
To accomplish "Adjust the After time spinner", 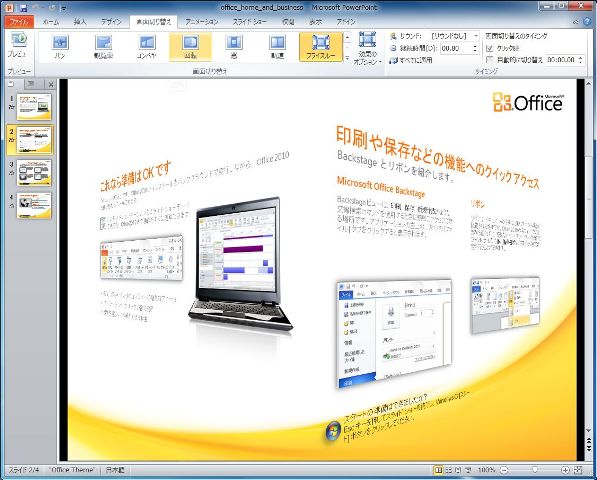I will 580,60.
